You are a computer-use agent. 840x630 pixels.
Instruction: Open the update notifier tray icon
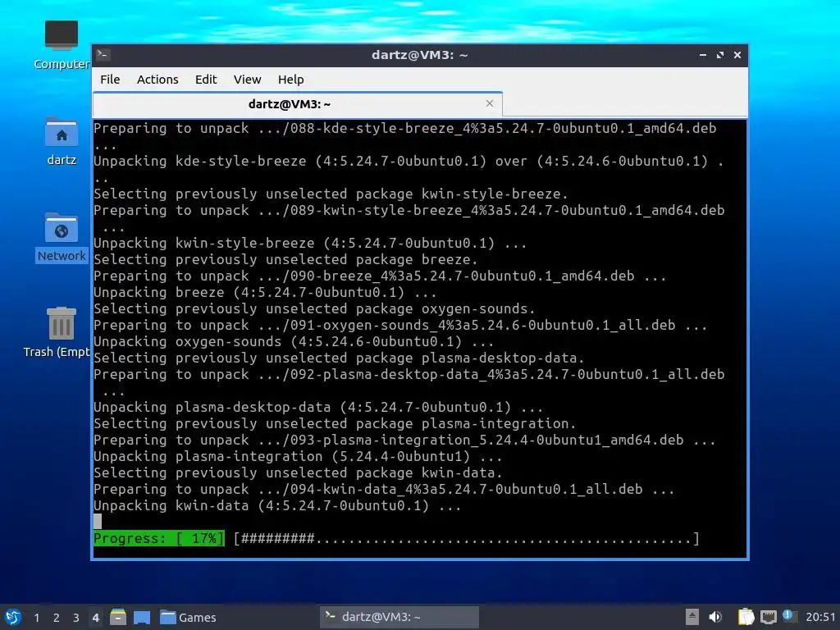(788, 616)
